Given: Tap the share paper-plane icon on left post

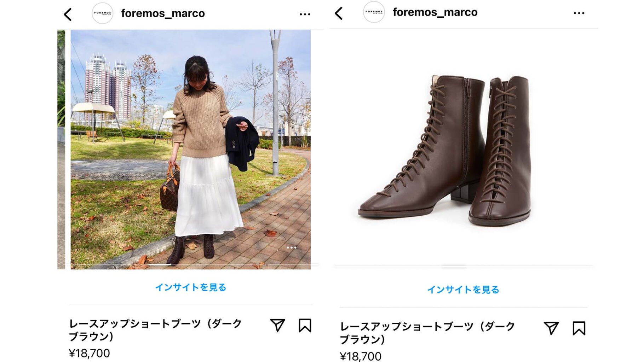Looking at the screenshot, I should [x=277, y=325].
